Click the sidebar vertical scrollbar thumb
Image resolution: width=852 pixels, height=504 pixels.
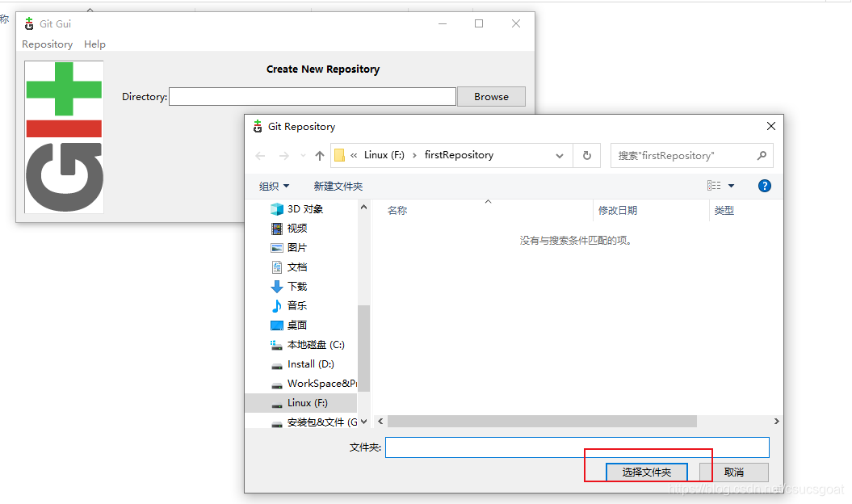pos(363,348)
